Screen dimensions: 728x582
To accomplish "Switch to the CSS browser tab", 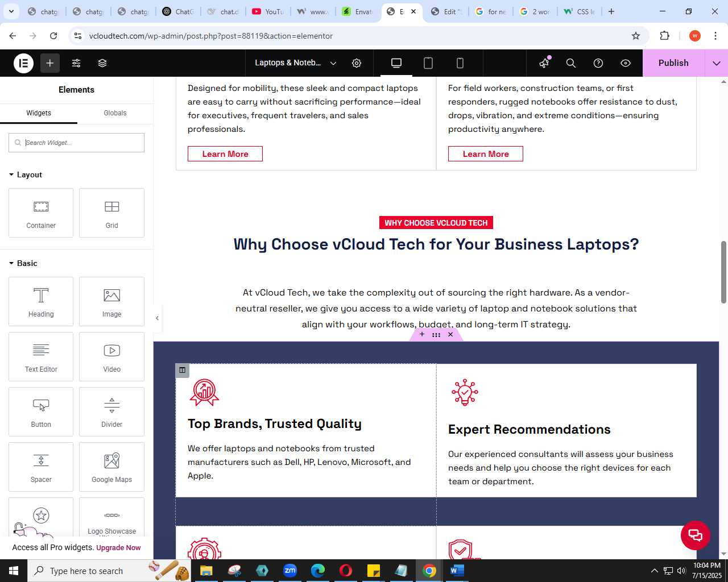I will [580, 11].
